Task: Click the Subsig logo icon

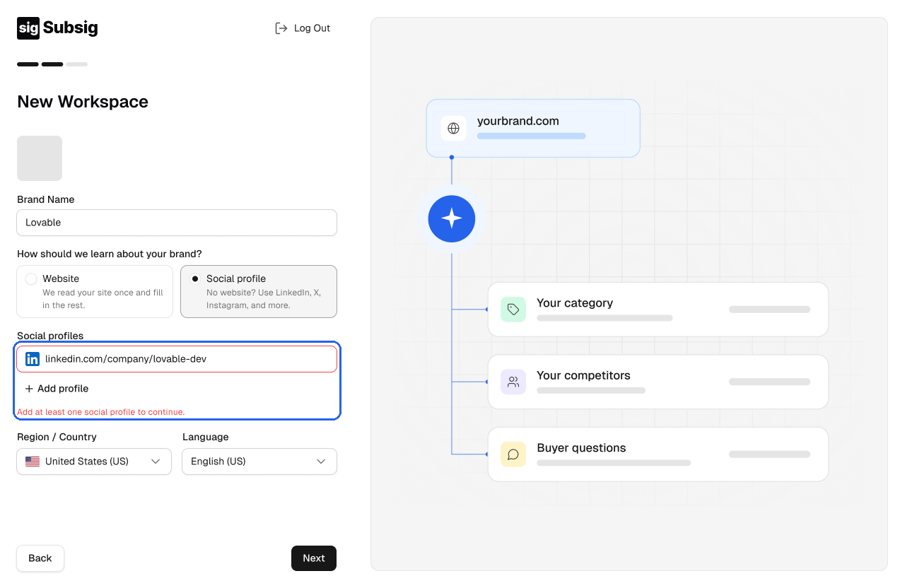Action: [28, 28]
